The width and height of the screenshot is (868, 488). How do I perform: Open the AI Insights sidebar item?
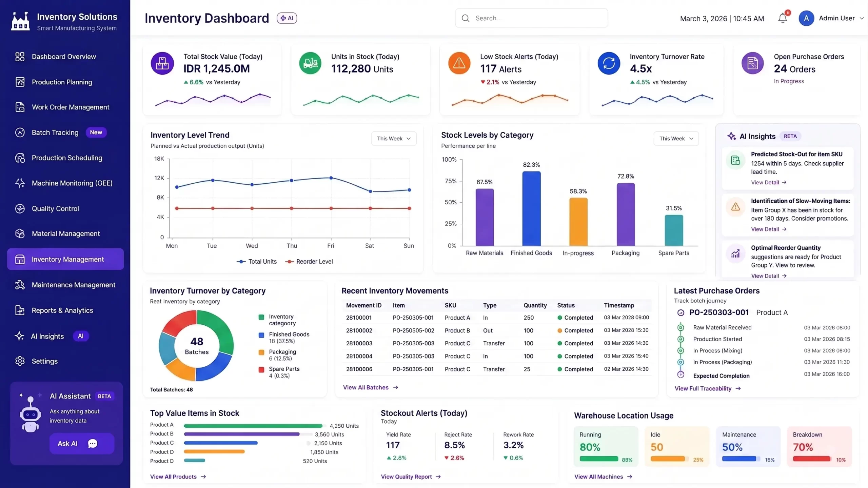pyautogui.click(x=65, y=336)
